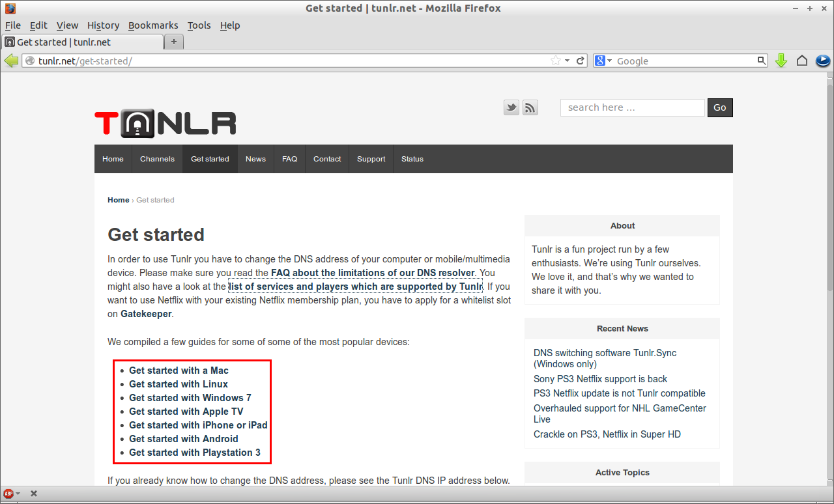
Task: Open the FAQ about DNS resolver limitations link
Action: [x=373, y=273]
